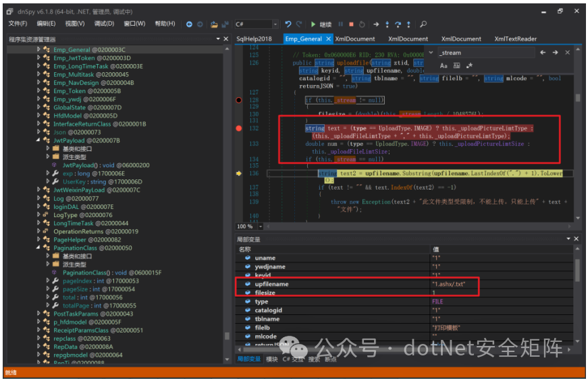Click the restart debugging icon
Viewport: 588px width, 379px height.
click(x=362, y=24)
